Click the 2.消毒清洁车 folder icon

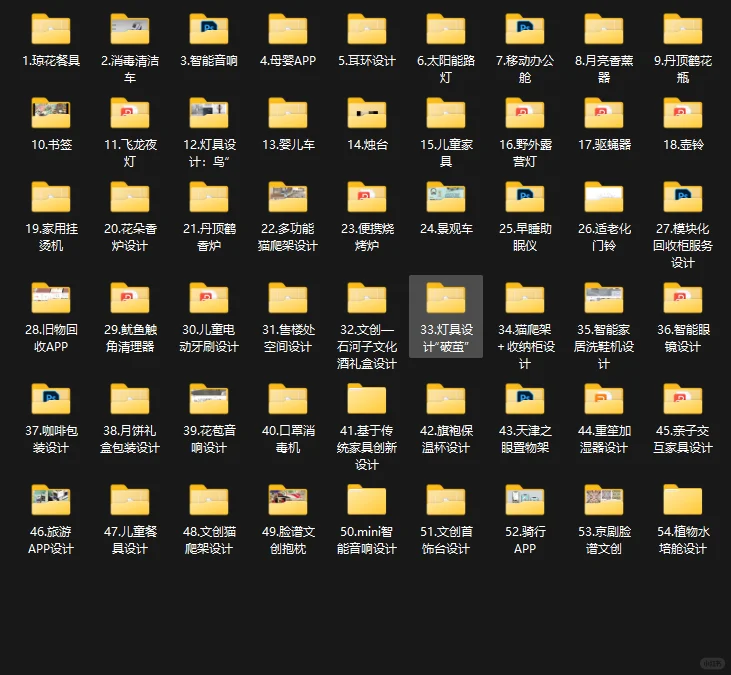click(x=130, y=29)
